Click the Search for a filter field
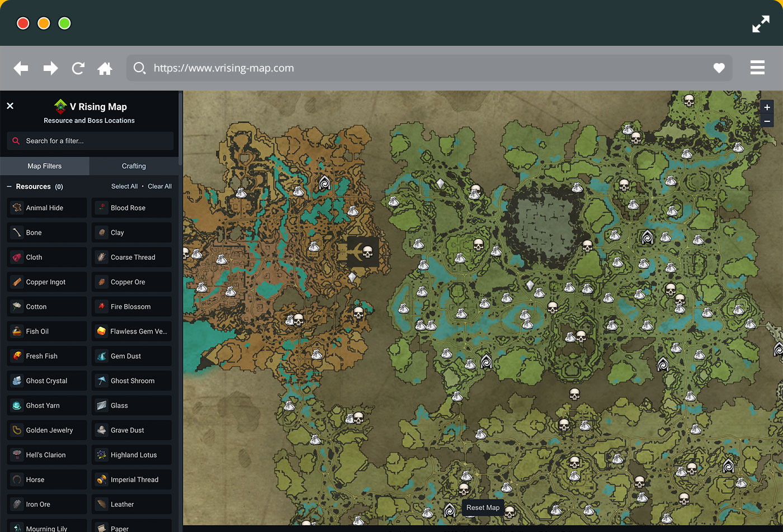 (90, 141)
